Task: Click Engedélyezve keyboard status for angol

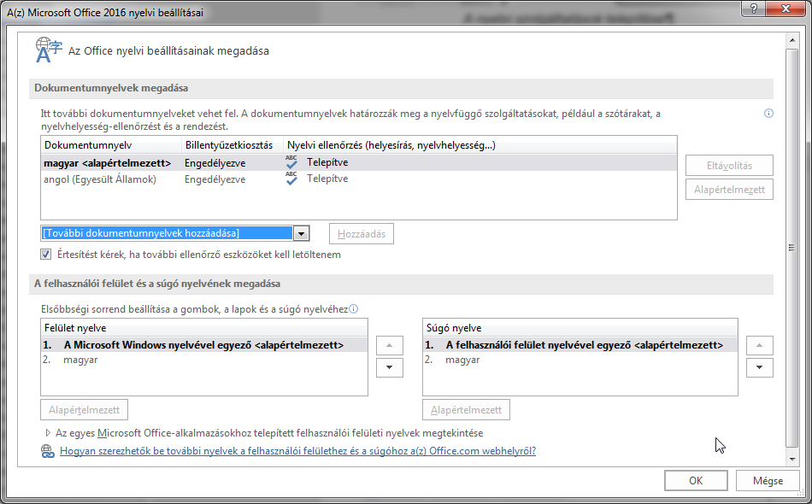Action: click(x=215, y=179)
